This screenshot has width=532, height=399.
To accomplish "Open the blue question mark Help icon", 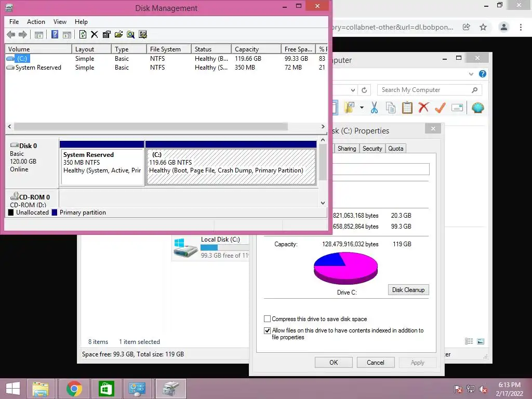I will (x=55, y=34).
